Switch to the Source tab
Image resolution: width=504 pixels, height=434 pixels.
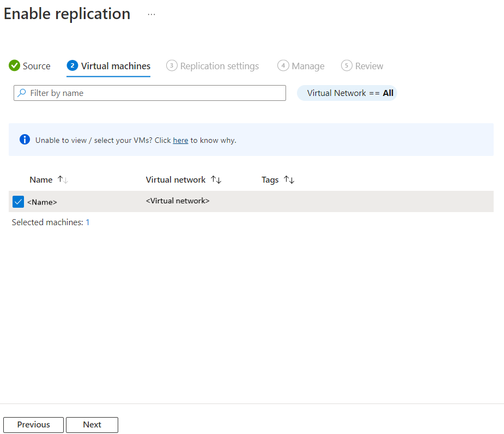click(x=36, y=65)
